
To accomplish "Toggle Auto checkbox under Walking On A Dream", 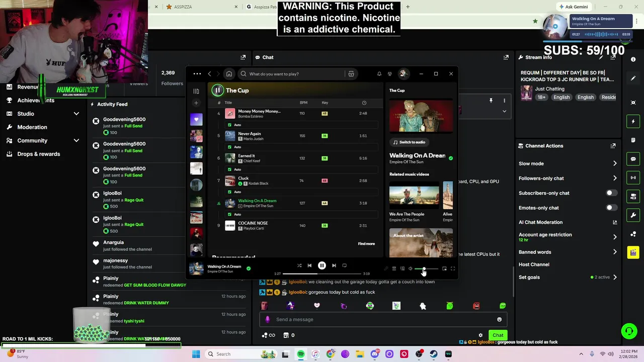I will pos(229,214).
